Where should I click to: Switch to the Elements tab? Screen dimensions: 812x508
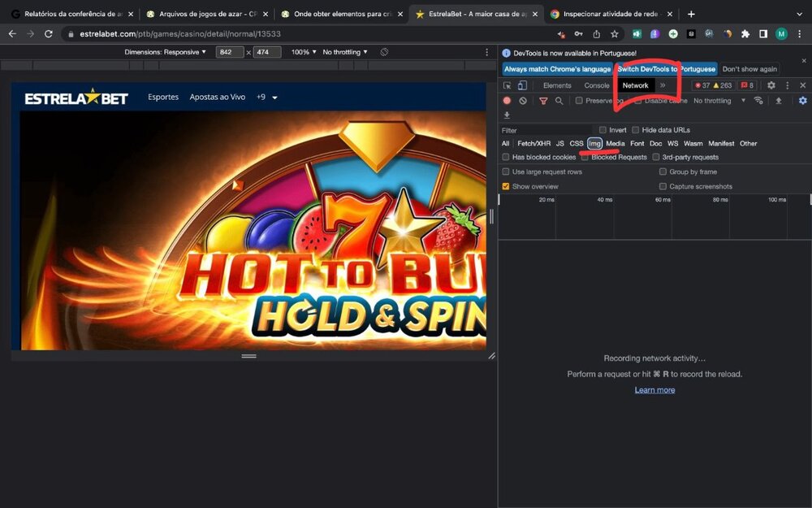pos(557,85)
